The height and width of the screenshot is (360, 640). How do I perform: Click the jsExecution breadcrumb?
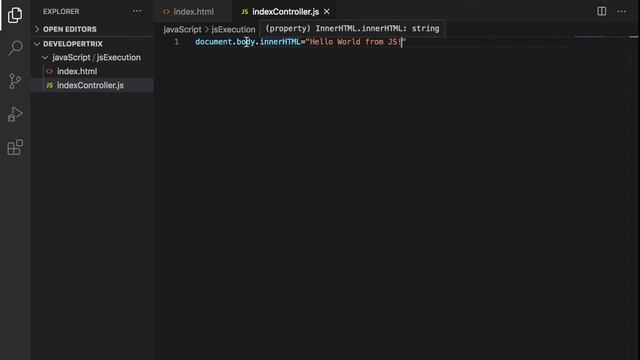233,29
